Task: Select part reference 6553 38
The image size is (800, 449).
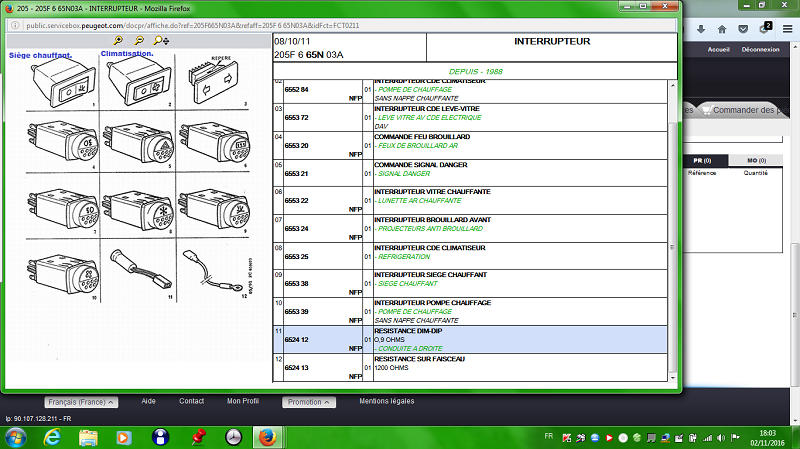Action: coord(296,284)
